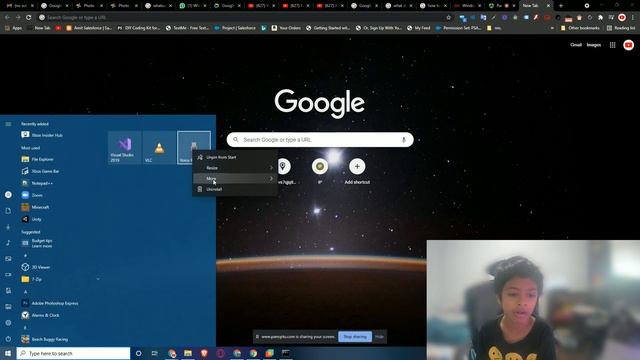Image resolution: width=640 pixels, height=360 pixels.
Task: Open Music from the Start menu rail
Action: point(8,243)
